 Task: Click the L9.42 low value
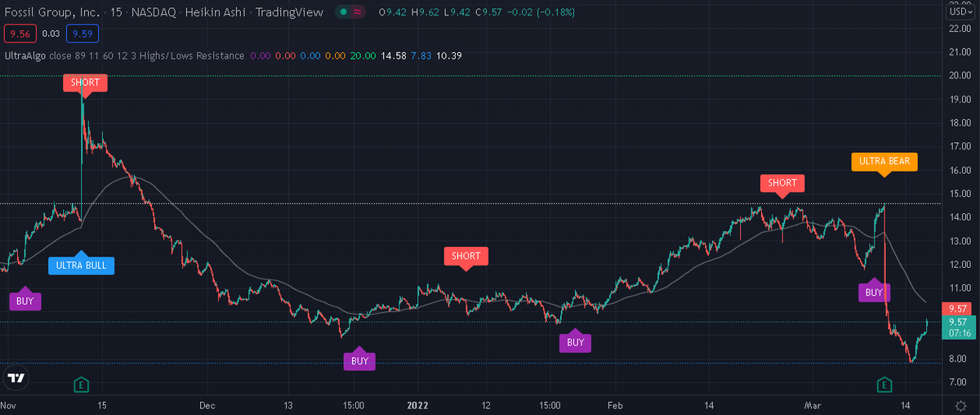[457, 13]
